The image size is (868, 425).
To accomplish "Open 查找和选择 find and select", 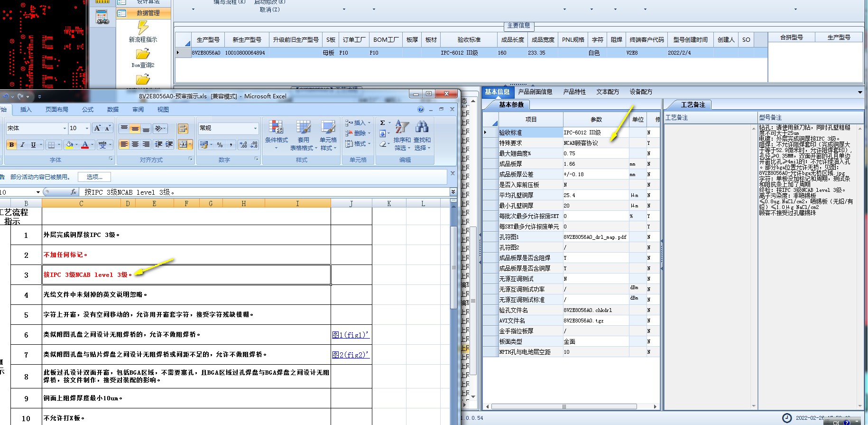I will click(422, 135).
